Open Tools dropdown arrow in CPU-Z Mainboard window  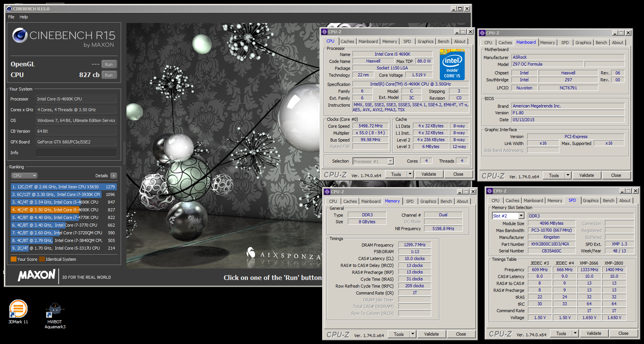coord(568,175)
